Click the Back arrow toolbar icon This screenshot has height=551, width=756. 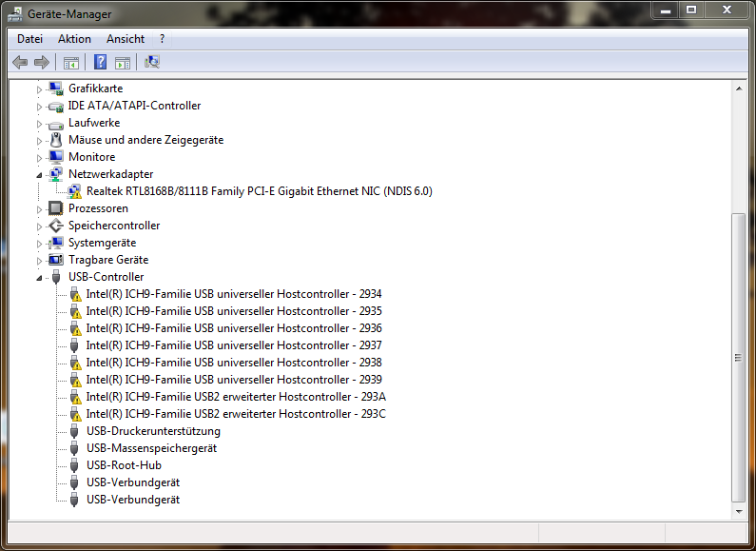20,62
